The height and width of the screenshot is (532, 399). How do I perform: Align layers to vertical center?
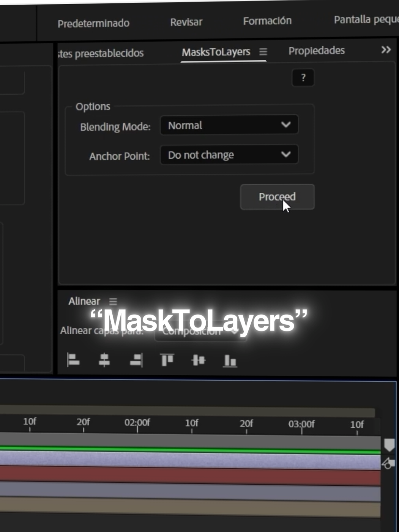tap(198, 360)
